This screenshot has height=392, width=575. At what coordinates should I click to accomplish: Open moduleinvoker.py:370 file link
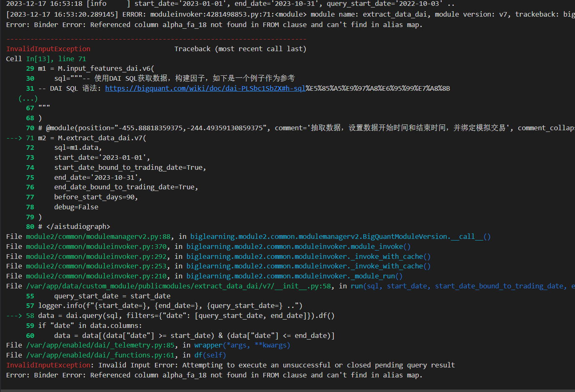click(96, 246)
